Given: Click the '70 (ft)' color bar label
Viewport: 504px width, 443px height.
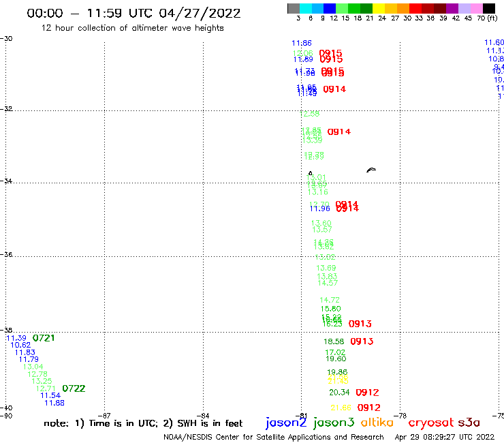Looking at the screenshot, I should [x=487, y=18].
